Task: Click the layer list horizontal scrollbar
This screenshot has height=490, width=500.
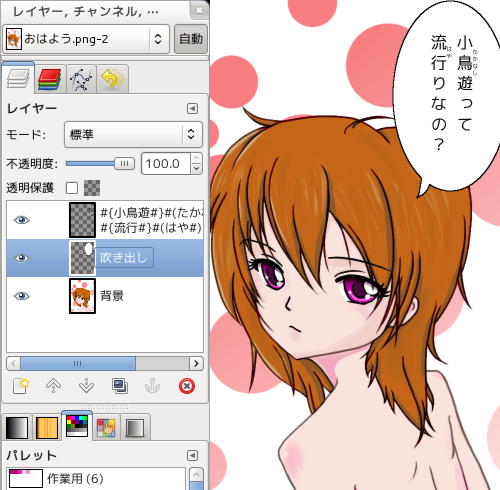Action: pos(78,363)
